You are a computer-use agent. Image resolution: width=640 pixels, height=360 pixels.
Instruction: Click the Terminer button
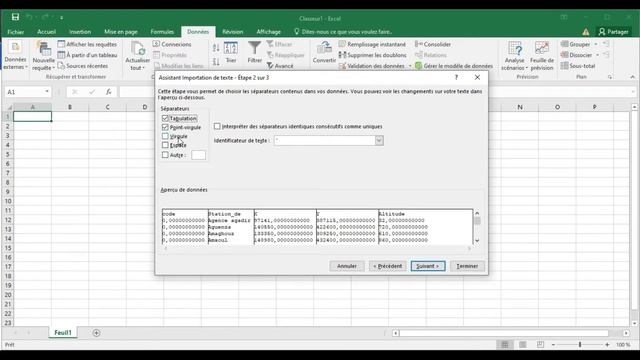point(467,266)
